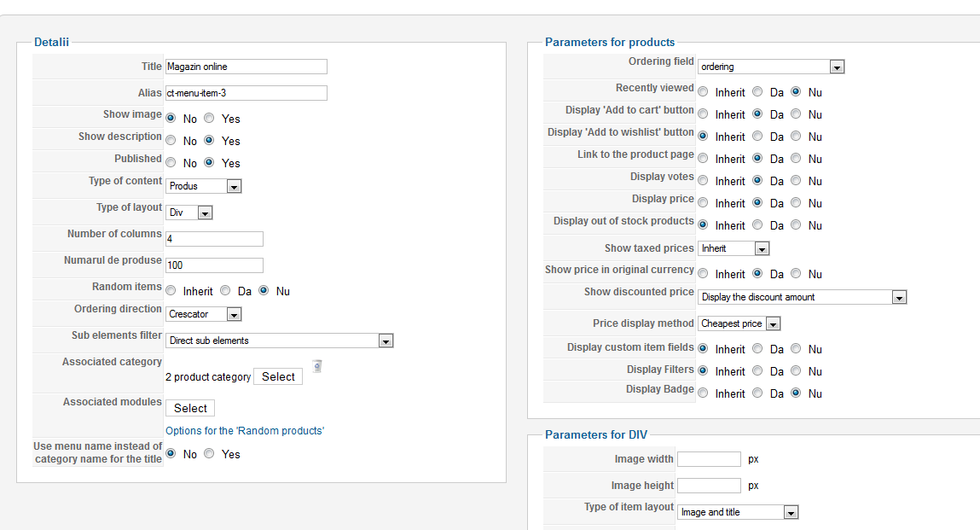Image resolution: width=980 pixels, height=530 pixels.
Task: Choose Da for Random items
Action: (x=226, y=291)
